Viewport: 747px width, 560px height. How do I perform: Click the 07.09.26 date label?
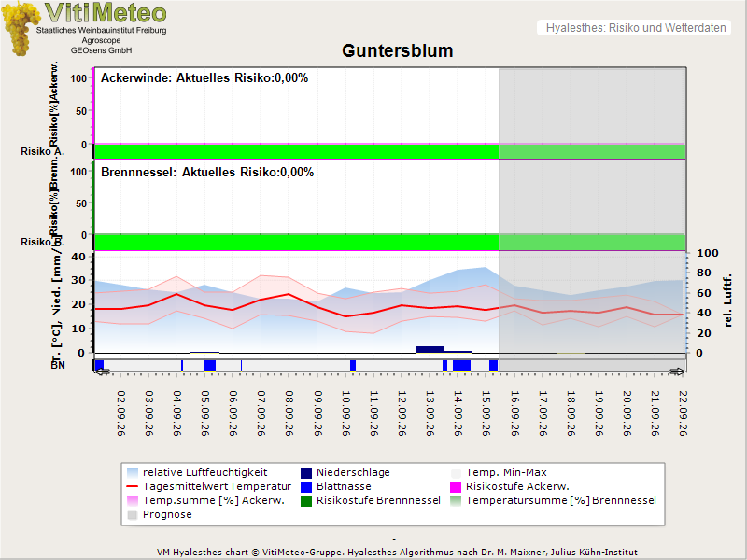tap(261, 413)
